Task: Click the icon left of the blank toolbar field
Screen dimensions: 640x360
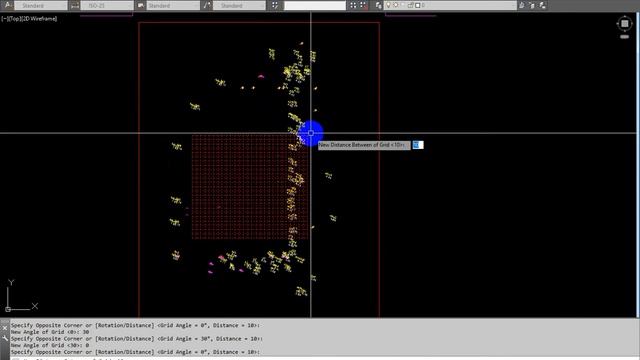Action: coord(275,5)
